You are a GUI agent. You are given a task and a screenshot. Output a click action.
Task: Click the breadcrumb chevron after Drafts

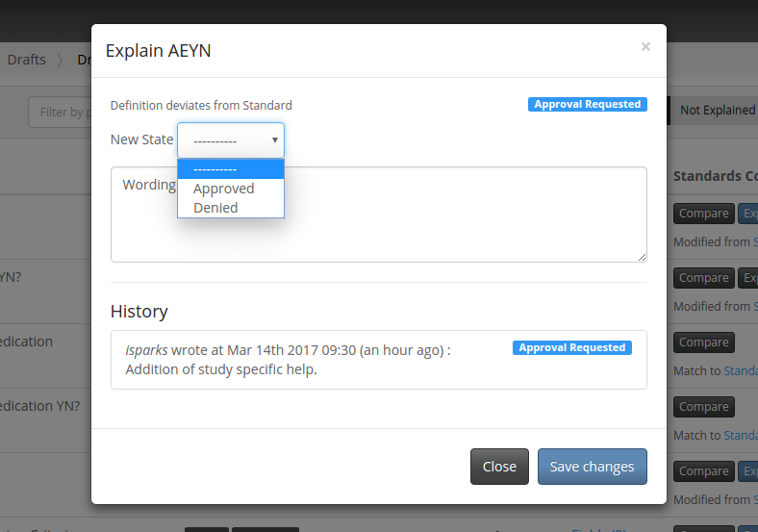click(x=60, y=60)
